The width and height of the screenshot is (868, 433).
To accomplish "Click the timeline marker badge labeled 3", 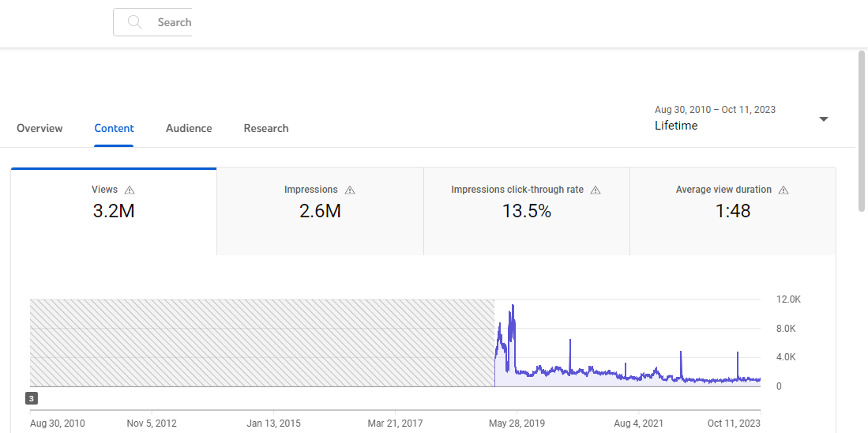I will (32, 398).
